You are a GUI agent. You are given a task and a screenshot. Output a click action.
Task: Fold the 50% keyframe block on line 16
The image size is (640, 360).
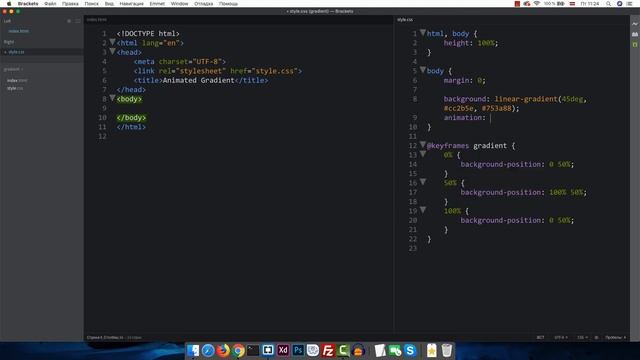(423, 182)
